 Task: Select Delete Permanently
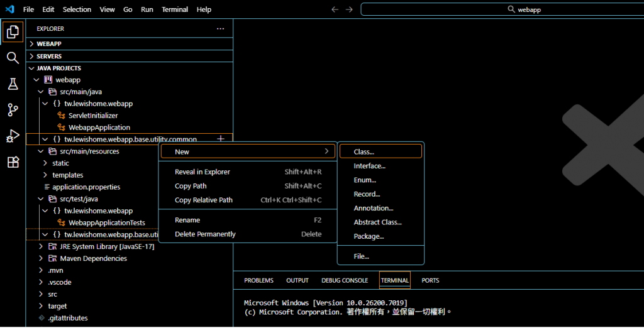(248, 234)
